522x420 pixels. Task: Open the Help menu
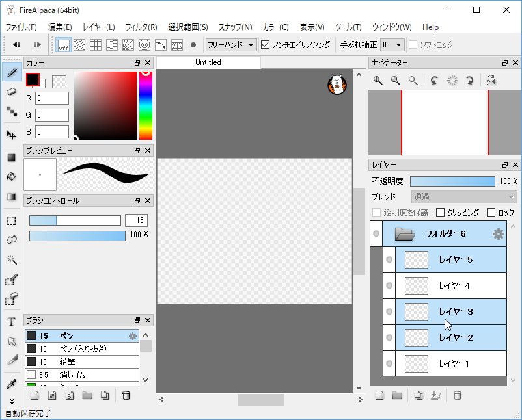430,27
